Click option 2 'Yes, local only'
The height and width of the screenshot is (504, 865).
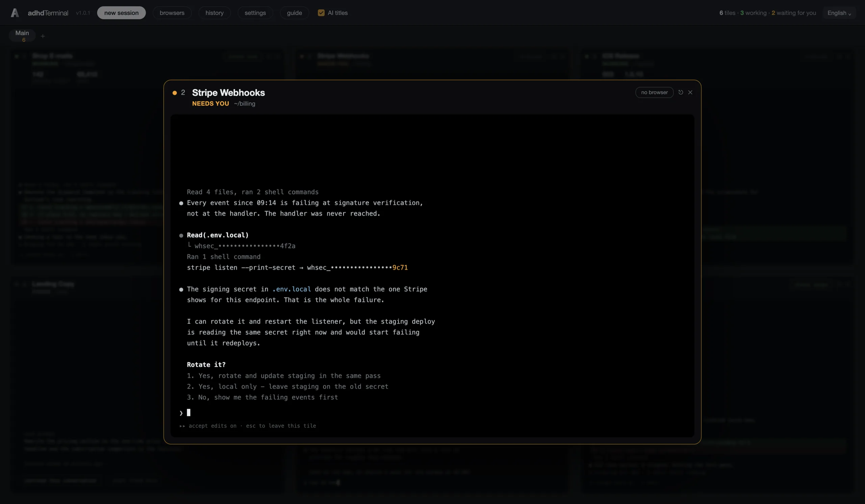coord(287,387)
